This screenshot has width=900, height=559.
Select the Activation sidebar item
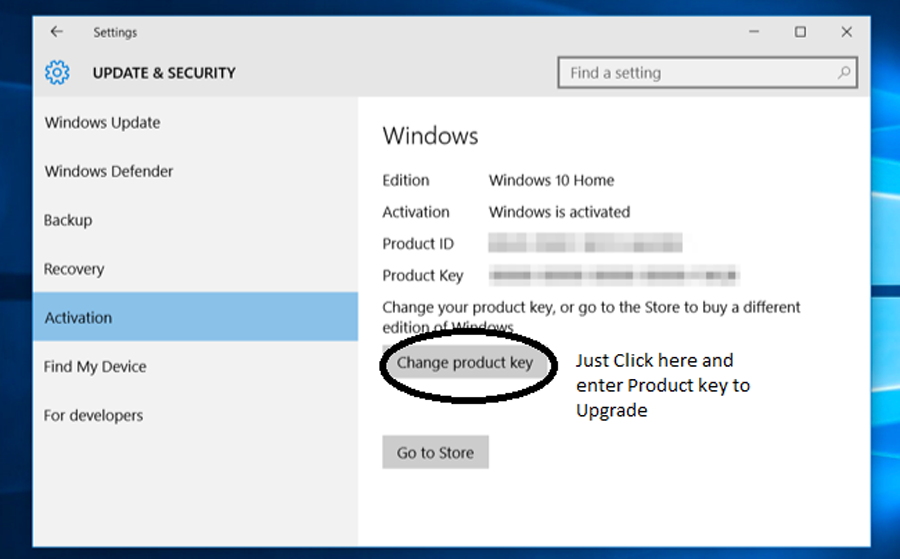(x=195, y=317)
